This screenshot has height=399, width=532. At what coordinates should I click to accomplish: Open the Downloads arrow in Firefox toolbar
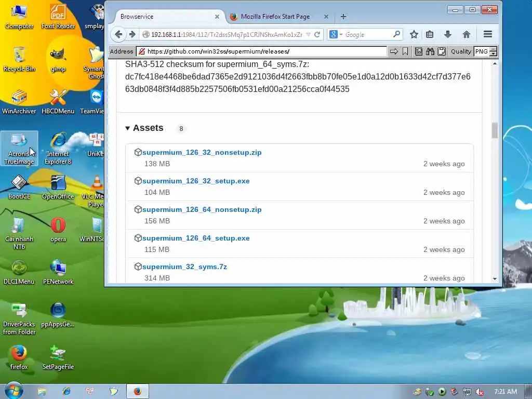click(x=448, y=34)
